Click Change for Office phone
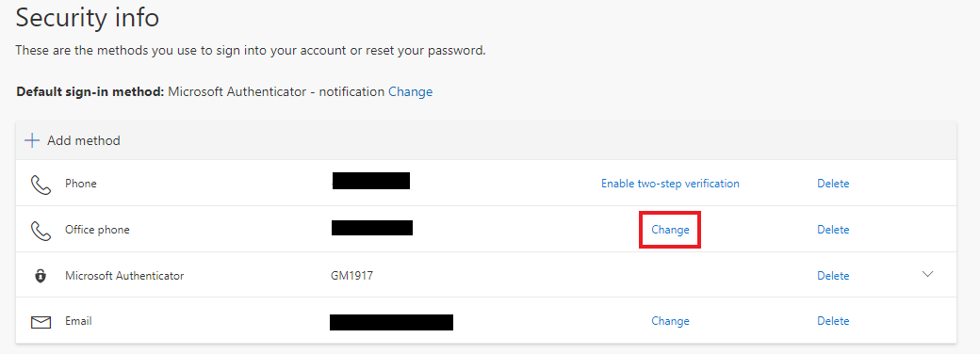Viewport: 980px width, 354px height. [670, 230]
